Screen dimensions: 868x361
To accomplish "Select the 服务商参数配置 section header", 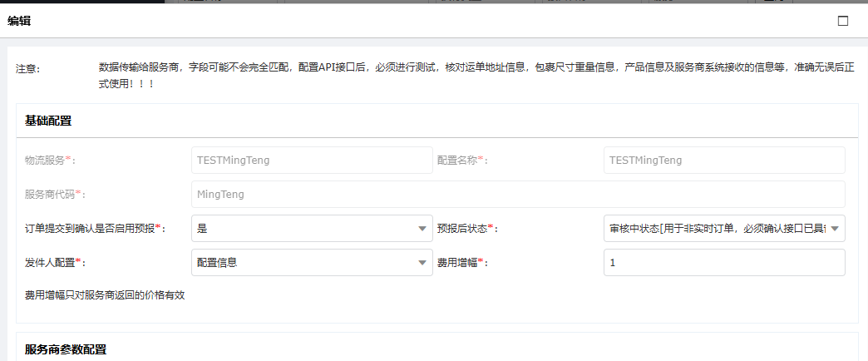I will coord(66,349).
